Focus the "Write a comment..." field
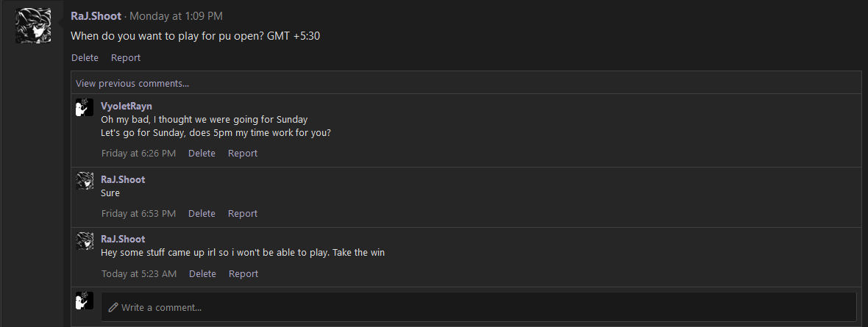 pos(478,306)
